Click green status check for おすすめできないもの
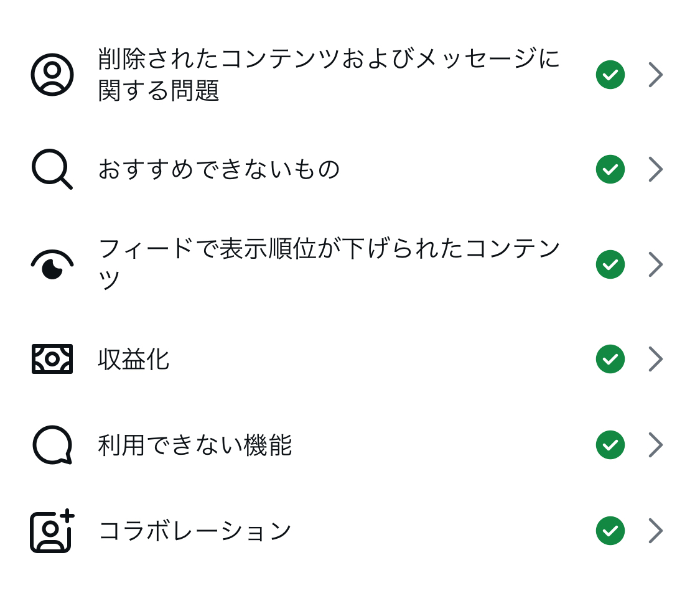This screenshot has width=700, height=601. tap(610, 169)
